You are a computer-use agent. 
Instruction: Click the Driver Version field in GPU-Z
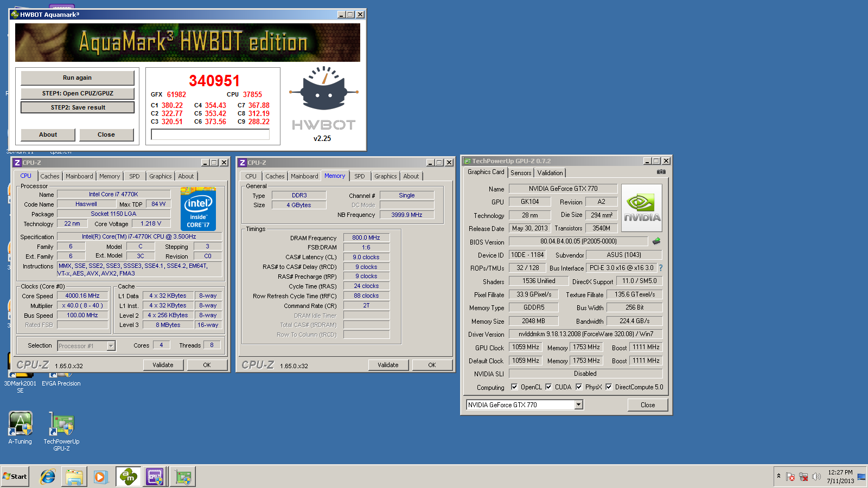click(586, 334)
